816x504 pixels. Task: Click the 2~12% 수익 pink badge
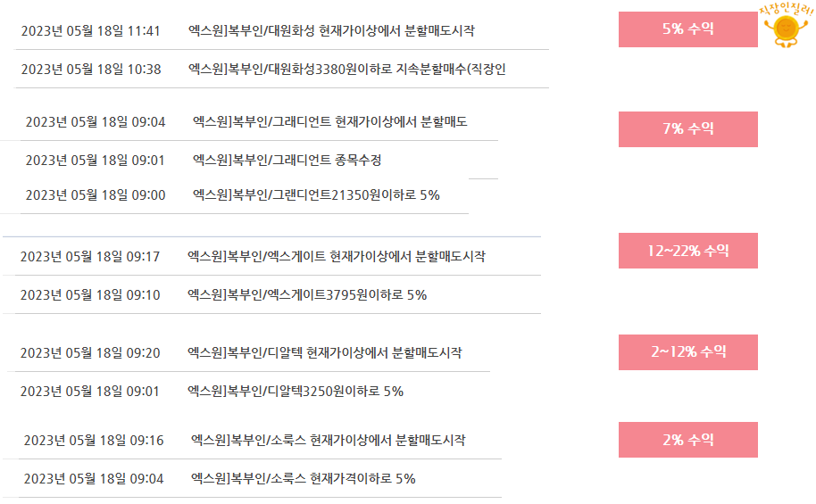688,352
